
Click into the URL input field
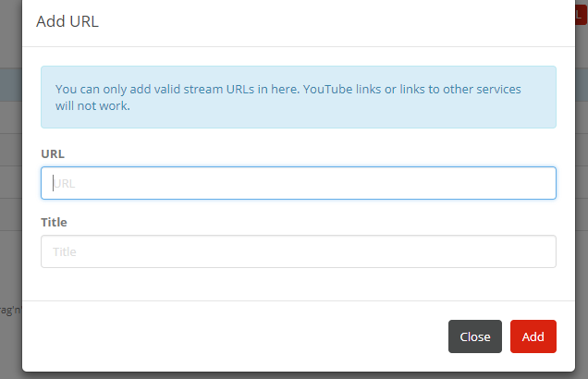tap(298, 183)
